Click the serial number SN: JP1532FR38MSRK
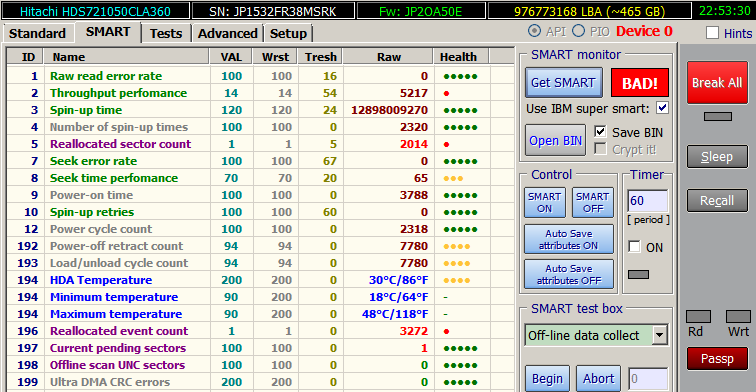The image size is (756, 392). (x=273, y=11)
